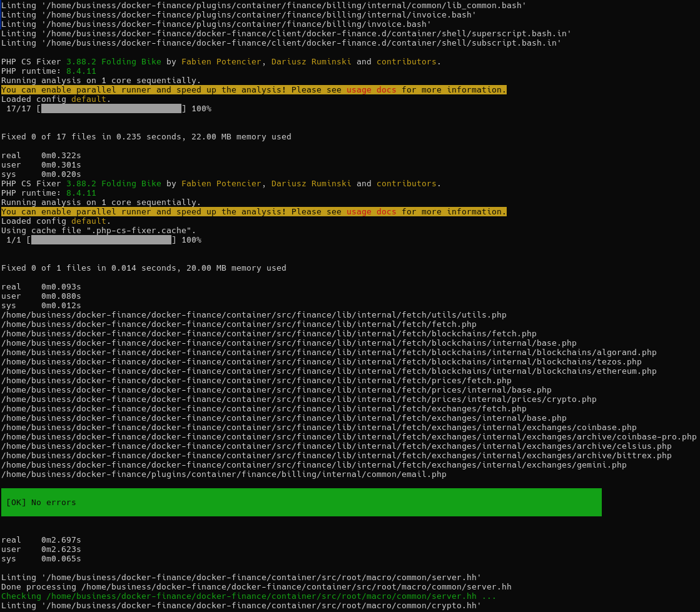Click the 17/17 progress bar
The height and width of the screenshot is (612, 700).
pos(111,109)
